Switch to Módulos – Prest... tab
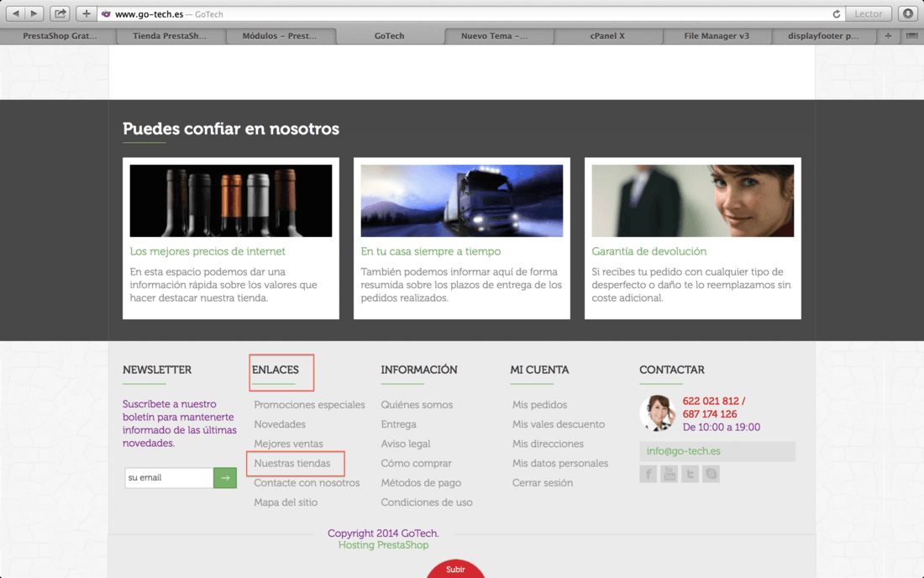This screenshot has width=924, height=578. [280, 36]
